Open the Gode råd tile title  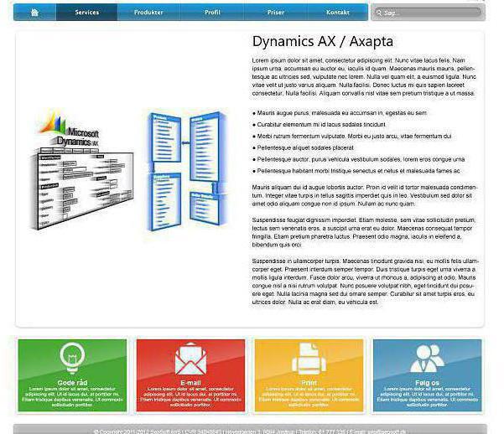pyautogui.click(x=72, y=383)
